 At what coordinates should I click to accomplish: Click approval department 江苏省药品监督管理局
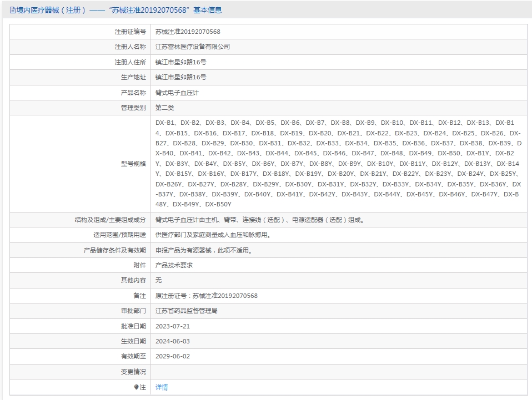point(186,311)
